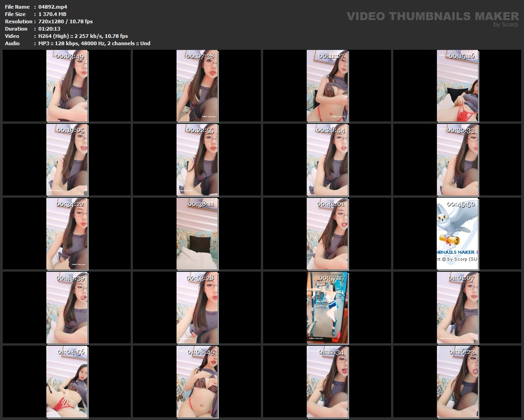Click the thumbnail stamped 01:01:07
The image size is (524, 420).
point(457,308)
